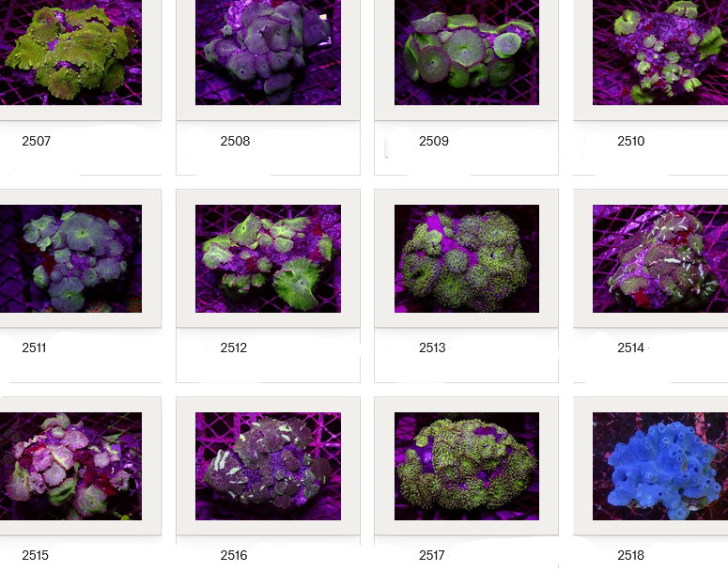The width and height of the screenshot is (728, 587).
Task: Select the label text 2513
Action: point(432,348)
